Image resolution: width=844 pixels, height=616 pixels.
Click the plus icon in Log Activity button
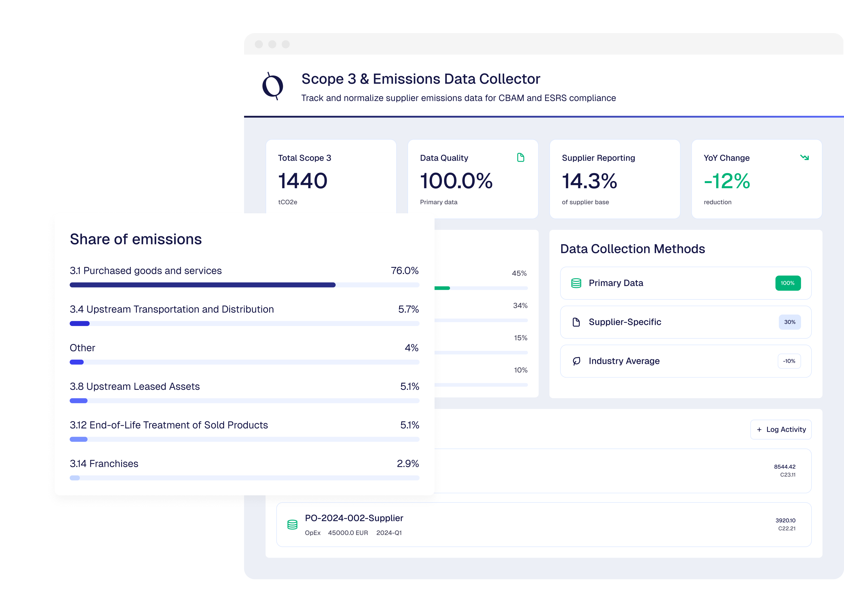point(759,429)
